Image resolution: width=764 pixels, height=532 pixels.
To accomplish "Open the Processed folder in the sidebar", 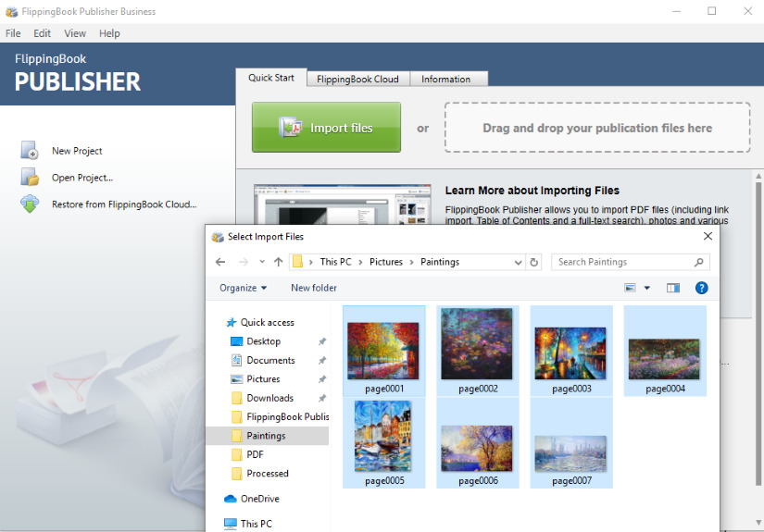I will pos(267,473).
